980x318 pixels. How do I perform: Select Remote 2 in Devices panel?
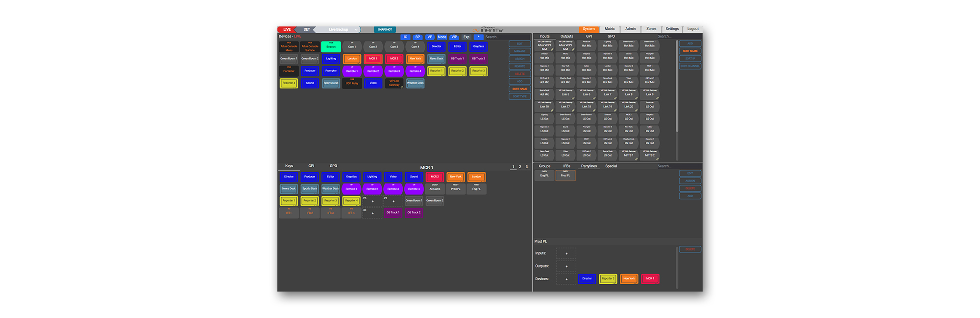[373, 71]
